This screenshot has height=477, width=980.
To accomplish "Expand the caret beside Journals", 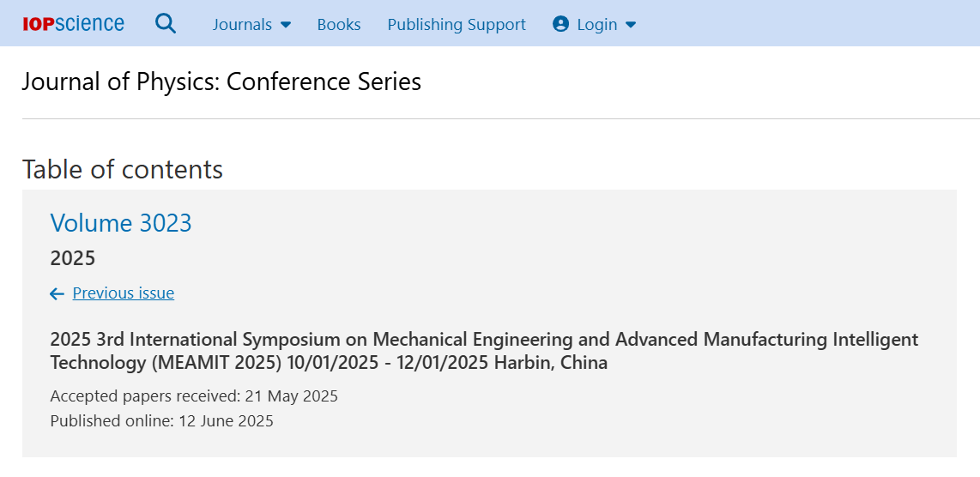I will click(286, 24).
